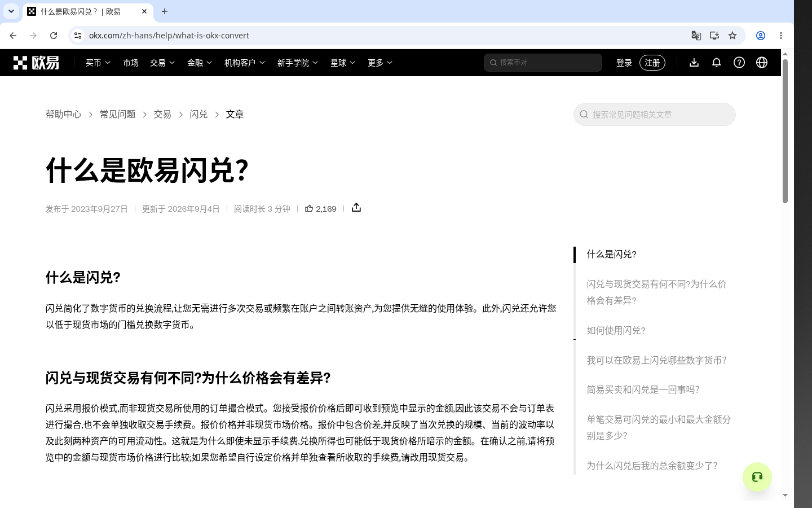This screenshot has height=508, width=812.
Task: Jump to 简易买卖和闪兑是一回事吗? section
Action: (643, 389)
